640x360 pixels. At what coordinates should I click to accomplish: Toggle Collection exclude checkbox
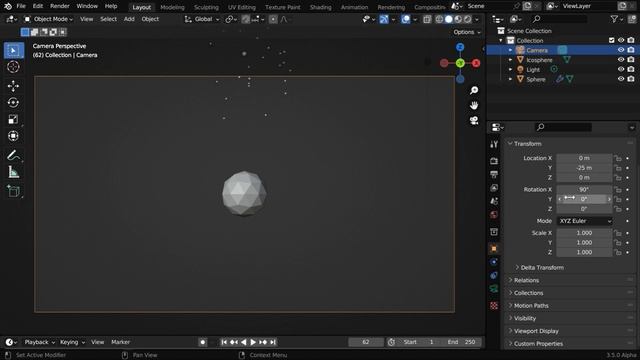[611, 40]
